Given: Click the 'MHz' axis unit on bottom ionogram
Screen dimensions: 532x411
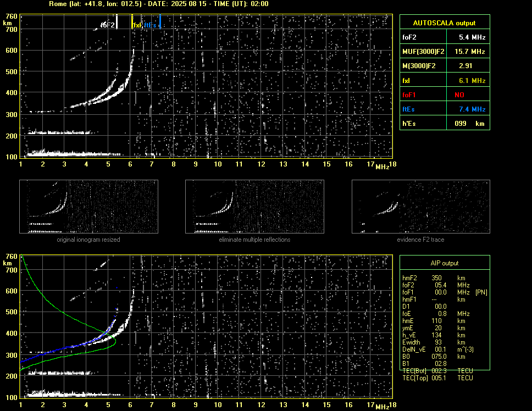Looking at the screenshot, I should (382, 407).
